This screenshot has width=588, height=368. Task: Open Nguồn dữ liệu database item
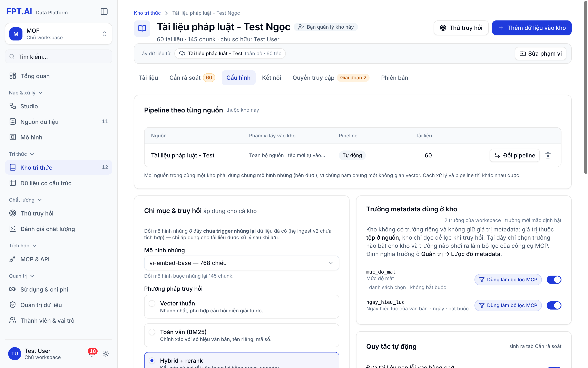pyautogui.click(x=59, y=122)
